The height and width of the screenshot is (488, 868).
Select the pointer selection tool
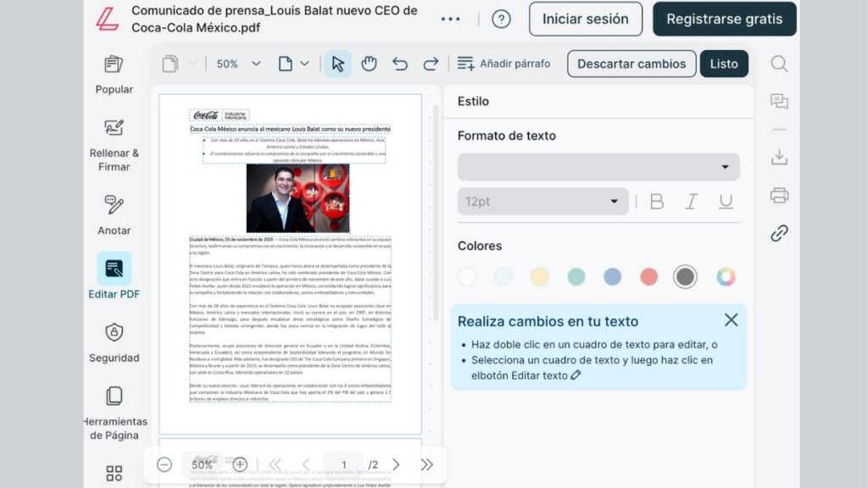tap(337, 63)
